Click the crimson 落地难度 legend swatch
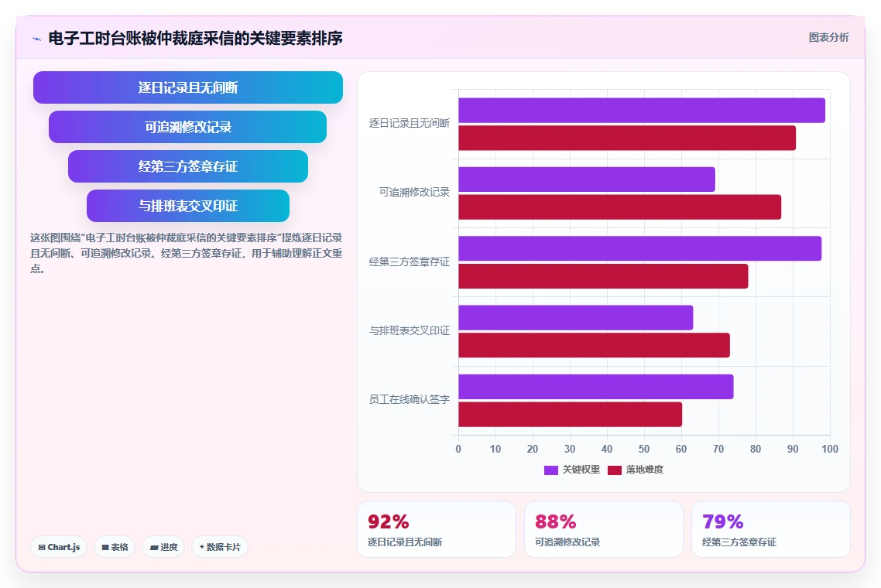881x588 pixels. (614, 470)
